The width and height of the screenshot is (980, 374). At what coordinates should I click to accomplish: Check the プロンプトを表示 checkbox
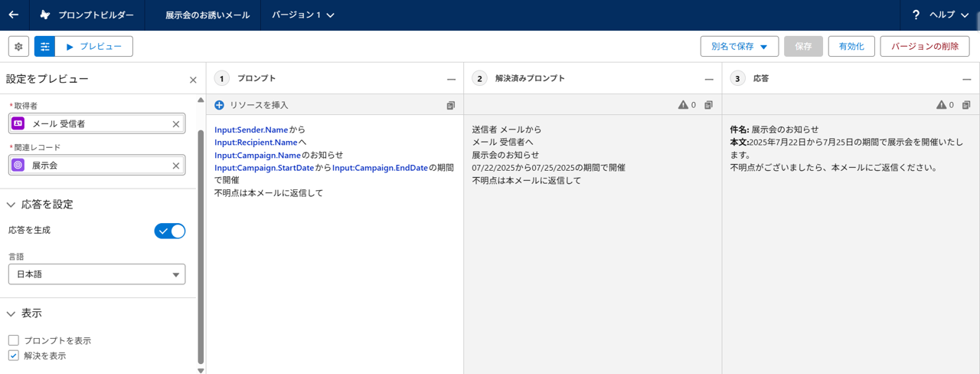point(14,340)
